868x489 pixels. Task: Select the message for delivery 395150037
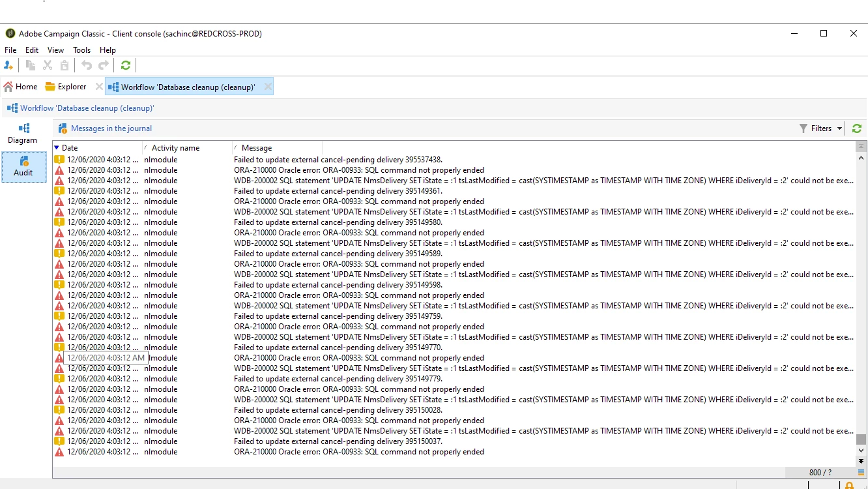coord(338,441)
